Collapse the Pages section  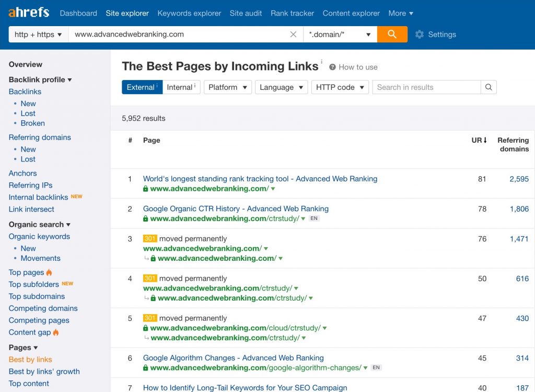[x=23, y=347]
